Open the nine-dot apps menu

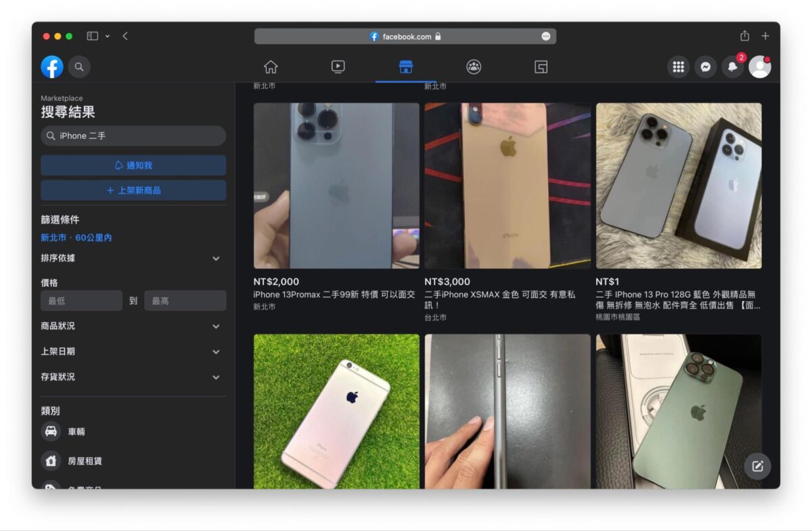coord(679,67)
